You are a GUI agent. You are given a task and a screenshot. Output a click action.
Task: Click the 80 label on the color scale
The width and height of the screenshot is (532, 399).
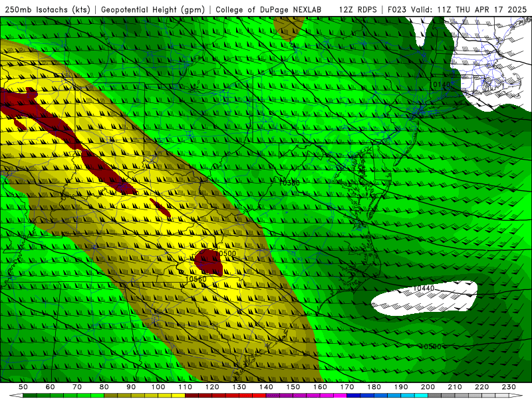coord(104,387)
